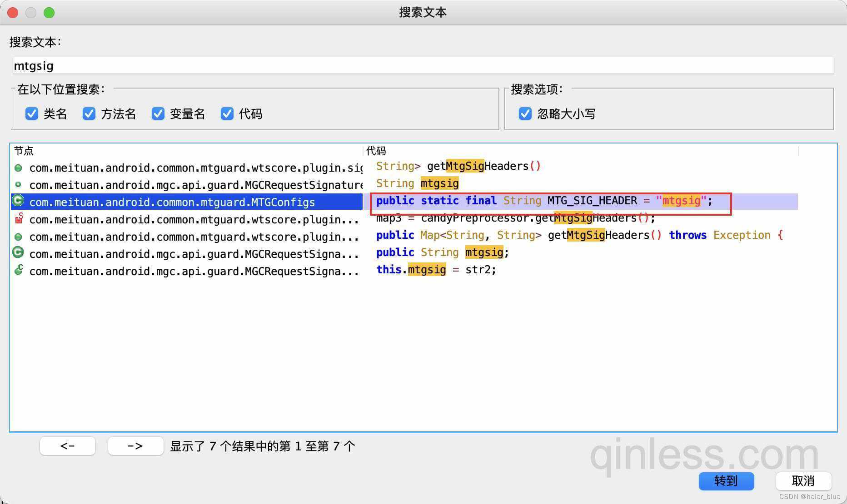Image resolution: width=847 pixels, height=504 pixels.
Task: Select the code 'public Map<String, String> getMtgSigHeaders()'
Action: 580,235
